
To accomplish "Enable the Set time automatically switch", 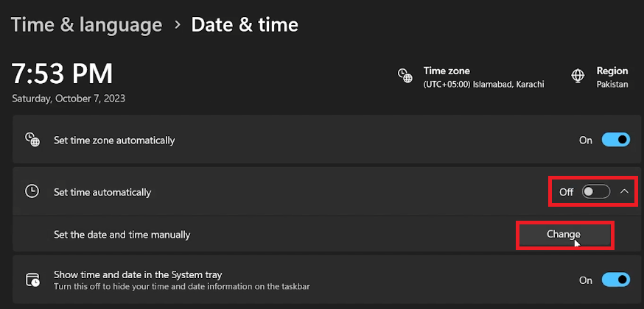I will coord(595,192).
